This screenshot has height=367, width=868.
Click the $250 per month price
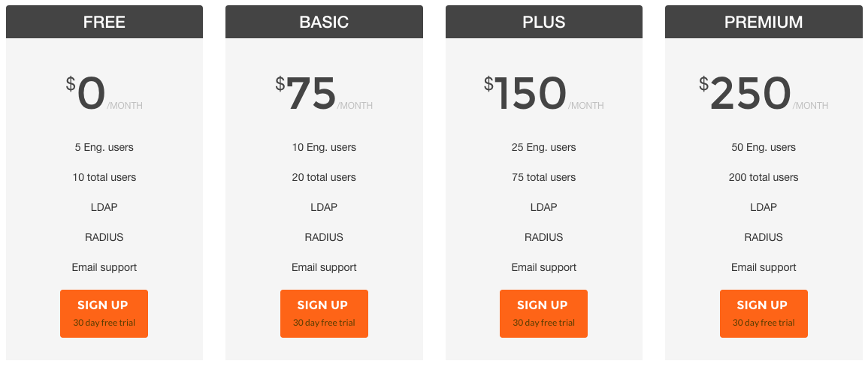(x=764, y=93)
